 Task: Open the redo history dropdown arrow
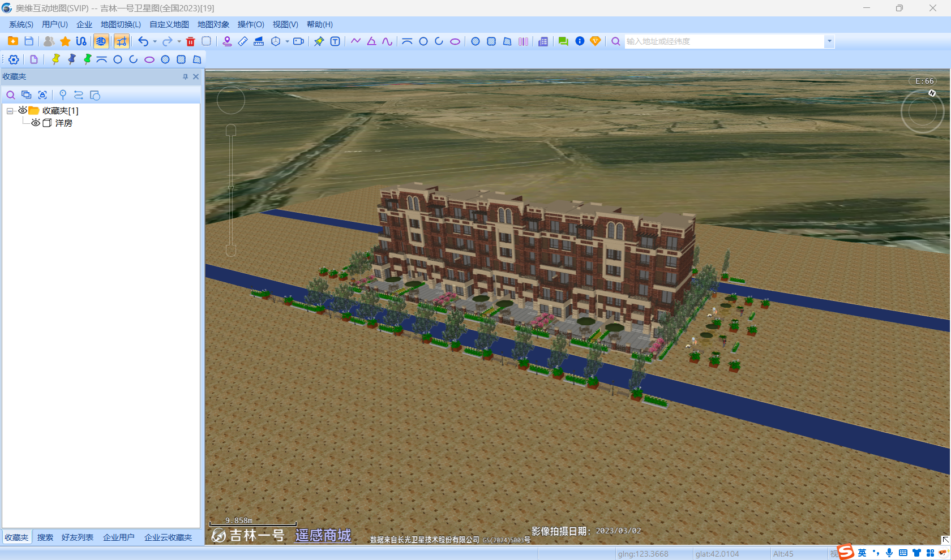point(179,41)
